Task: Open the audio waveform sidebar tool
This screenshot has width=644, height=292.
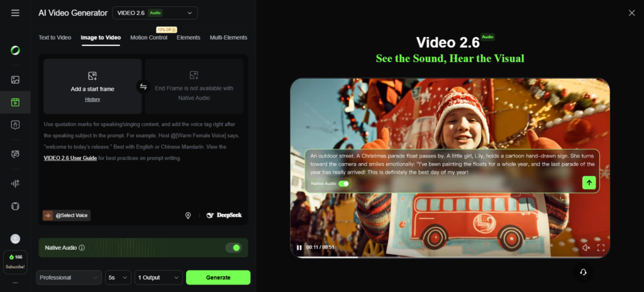Action: click(x=15, y=183)
